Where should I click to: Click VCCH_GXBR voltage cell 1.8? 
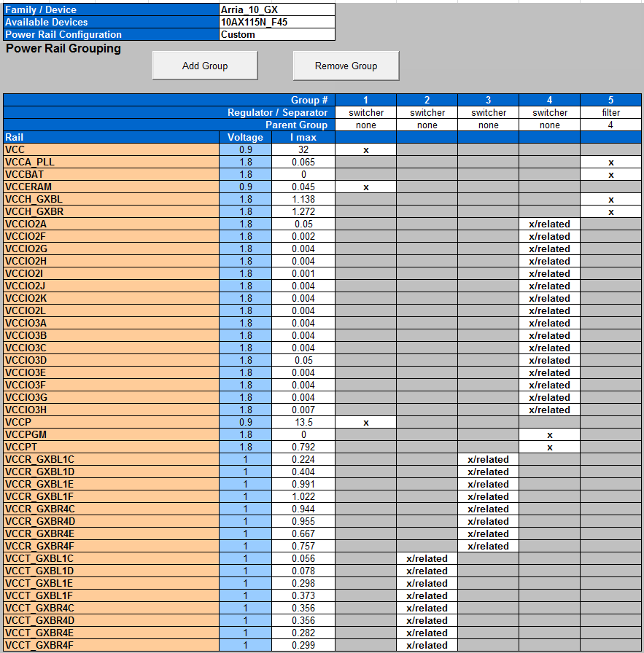[x=246, y=211]
